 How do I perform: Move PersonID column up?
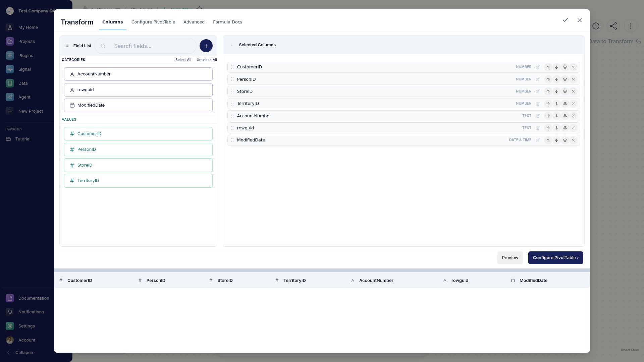tap(548, 79)
